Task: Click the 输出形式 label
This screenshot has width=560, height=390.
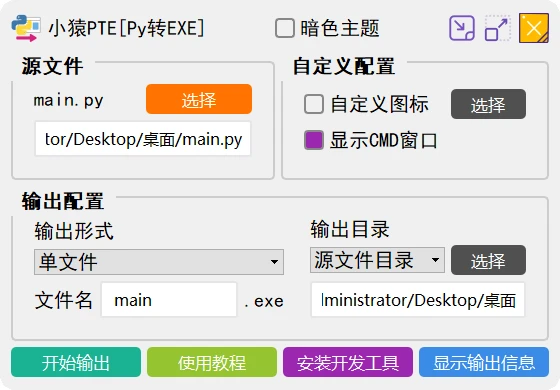Action: pyautogui.click(x=74, y=231)
